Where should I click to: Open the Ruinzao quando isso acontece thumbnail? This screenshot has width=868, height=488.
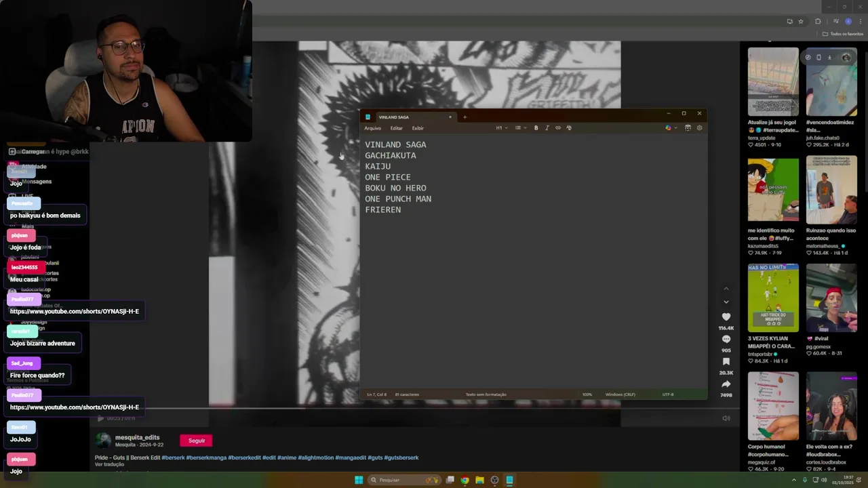click(x=831, y=190)
